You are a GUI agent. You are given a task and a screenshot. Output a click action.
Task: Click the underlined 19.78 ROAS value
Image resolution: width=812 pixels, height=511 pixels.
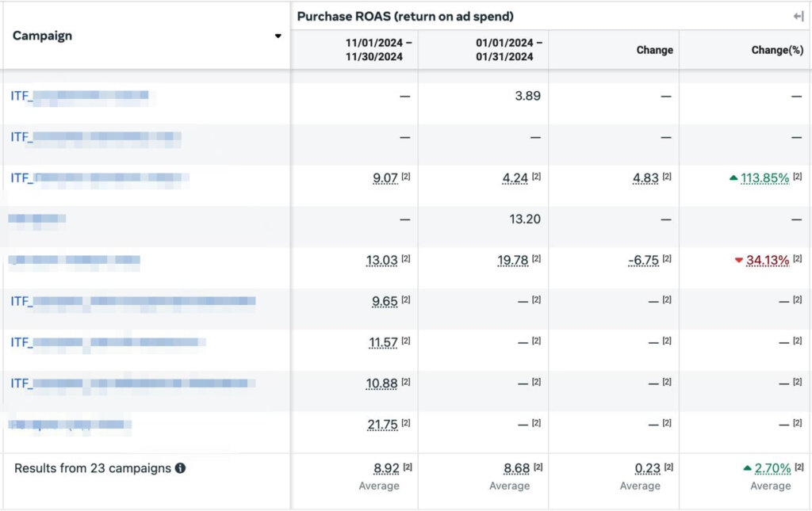pyautogui.click(x=515, y=260)
